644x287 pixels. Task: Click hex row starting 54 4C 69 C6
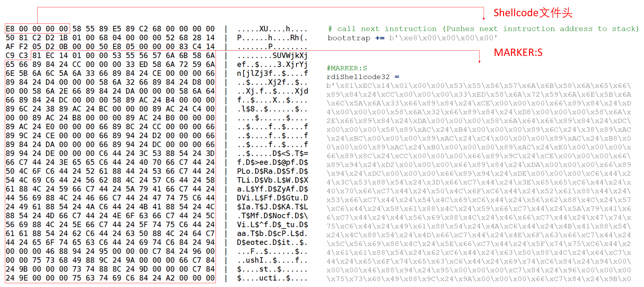110,180
